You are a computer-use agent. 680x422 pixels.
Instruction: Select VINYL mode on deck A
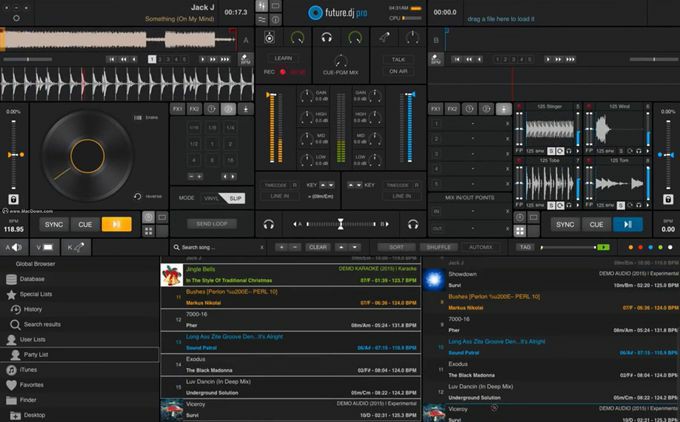coord(211,198)
